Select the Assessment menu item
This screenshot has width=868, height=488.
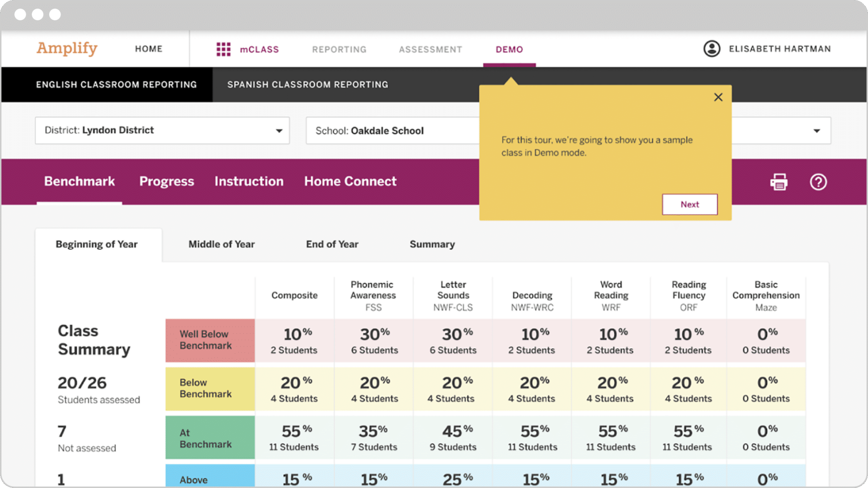(430, 49)
